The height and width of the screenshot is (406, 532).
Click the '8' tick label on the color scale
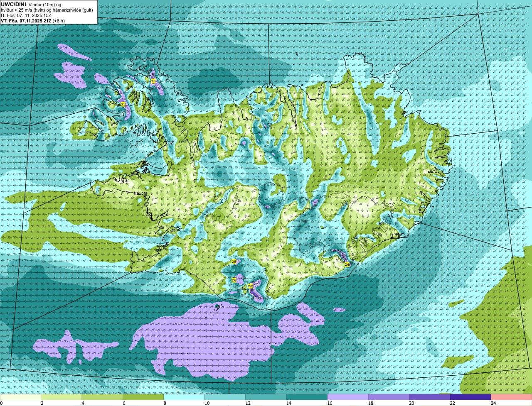pyautogui.click(x=164, y=403)
